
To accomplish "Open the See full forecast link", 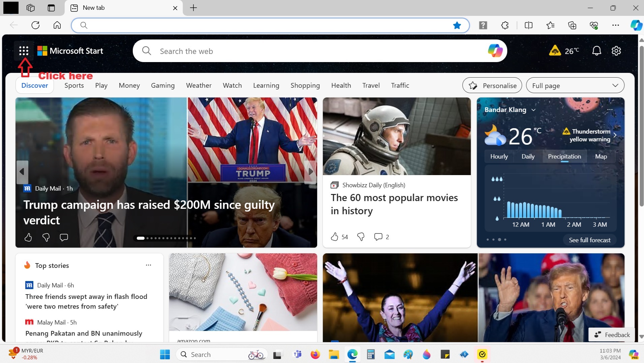I will (589, 240).
